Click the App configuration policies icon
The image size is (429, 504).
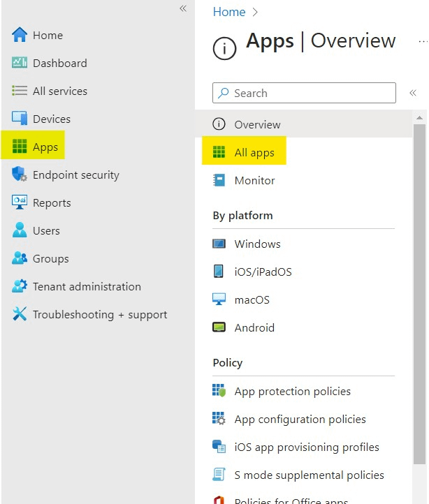pyautogui.click(x=219, y=419)
